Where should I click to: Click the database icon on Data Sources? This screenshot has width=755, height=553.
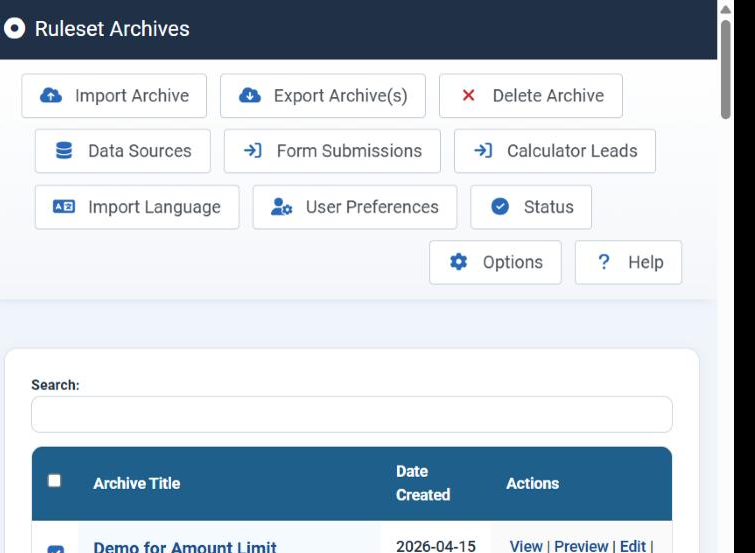pyautogui.click(x=64, y=151)
